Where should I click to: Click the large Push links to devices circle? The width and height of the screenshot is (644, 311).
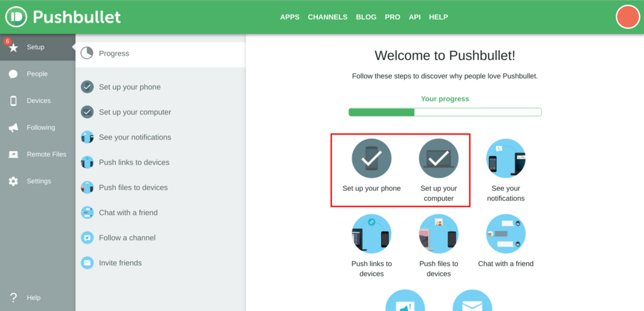[x=372, y=234]
